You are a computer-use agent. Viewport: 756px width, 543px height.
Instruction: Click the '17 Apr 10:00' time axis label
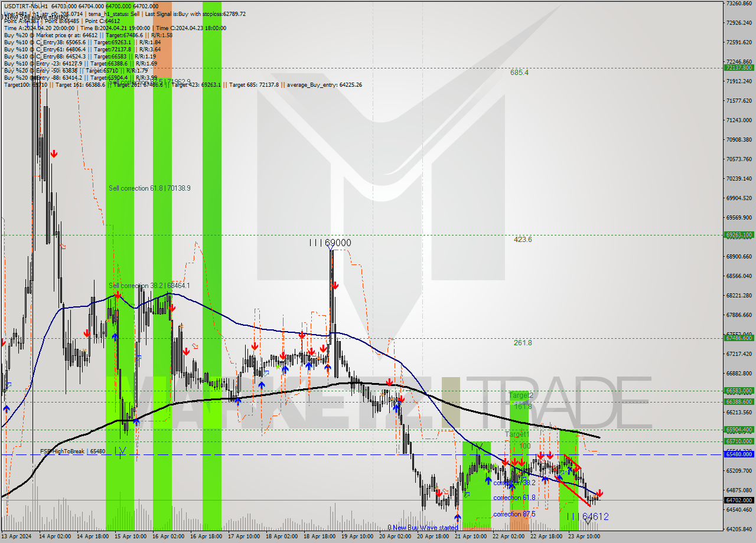(x=245, y=537)
